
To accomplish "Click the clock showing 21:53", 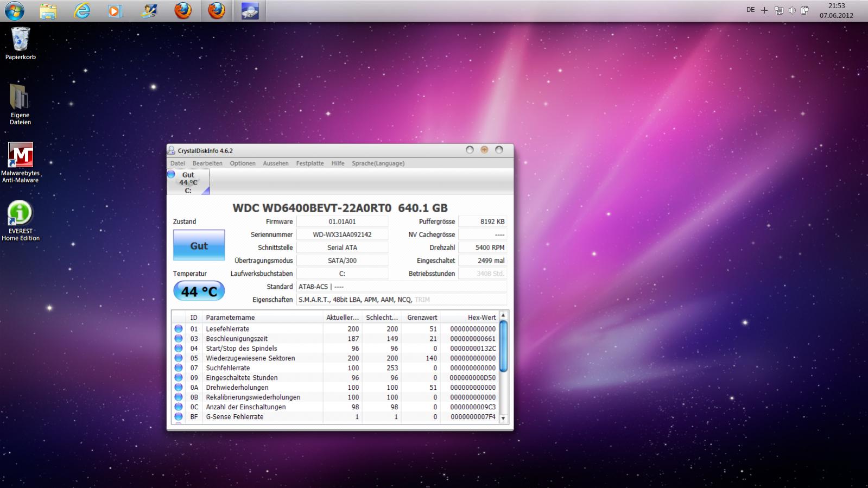I will (837, 6).
